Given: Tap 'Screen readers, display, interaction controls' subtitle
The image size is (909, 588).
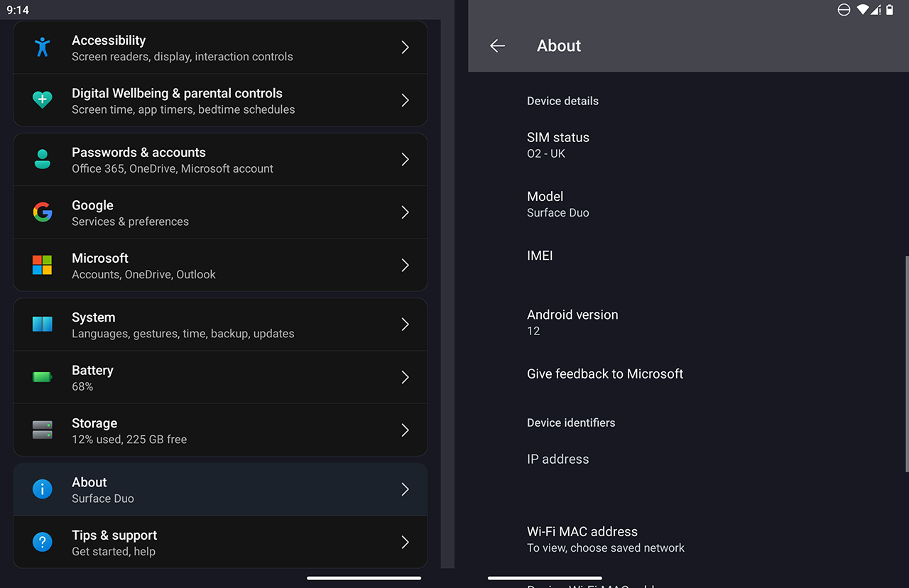Looking at the screenshot, I should 183,57.
